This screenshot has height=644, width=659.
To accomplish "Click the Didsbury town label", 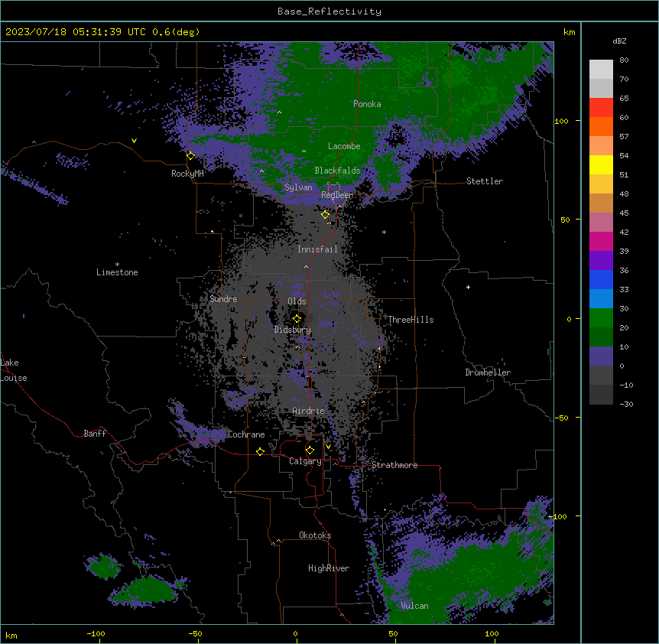I will 293,330.
